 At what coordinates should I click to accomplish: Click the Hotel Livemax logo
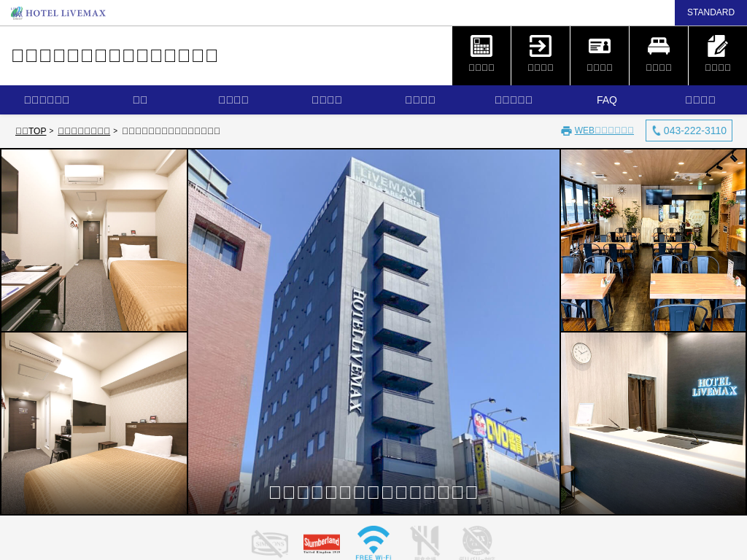58,13
